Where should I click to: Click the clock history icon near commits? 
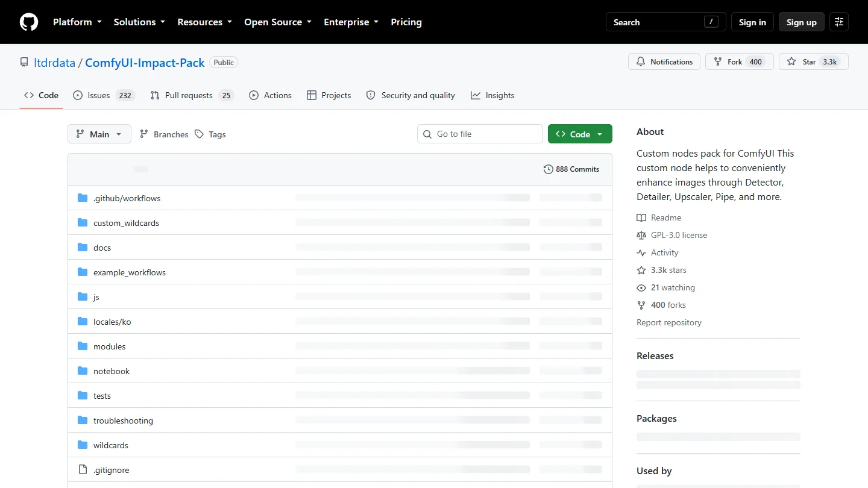pos(549,169)
